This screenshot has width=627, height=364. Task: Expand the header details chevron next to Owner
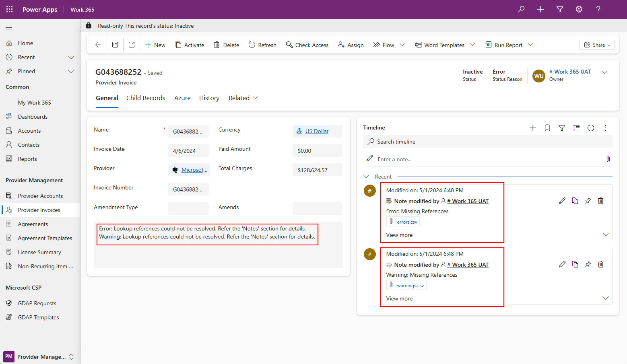(x=604, y=72)
